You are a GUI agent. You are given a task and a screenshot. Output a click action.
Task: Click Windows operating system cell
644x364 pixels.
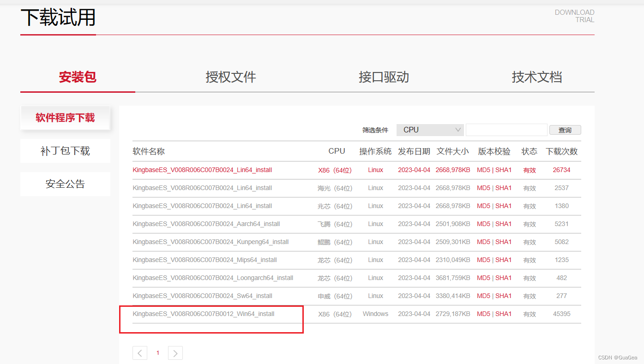tap(375, 314)
